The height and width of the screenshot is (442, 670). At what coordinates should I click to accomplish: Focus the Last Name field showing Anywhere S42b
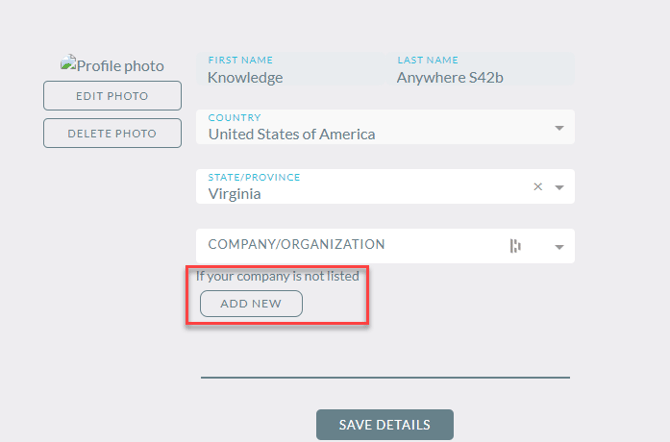[480, 69]
